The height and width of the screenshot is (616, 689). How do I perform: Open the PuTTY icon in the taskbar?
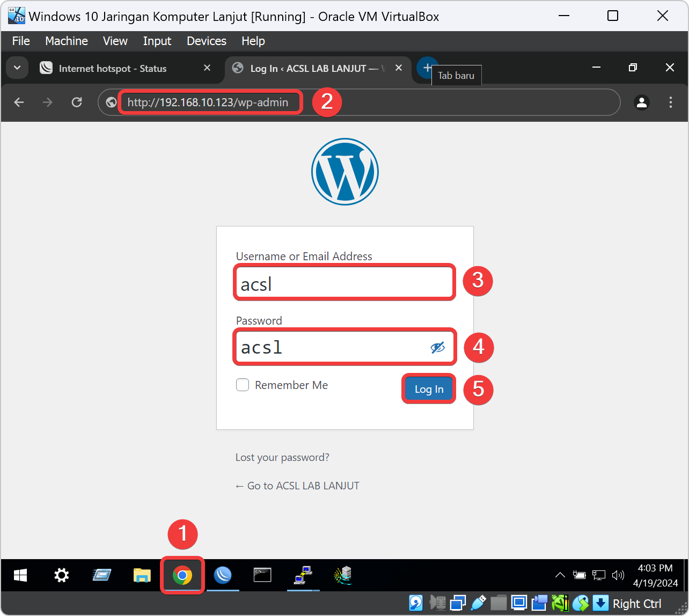click(303, 576)
